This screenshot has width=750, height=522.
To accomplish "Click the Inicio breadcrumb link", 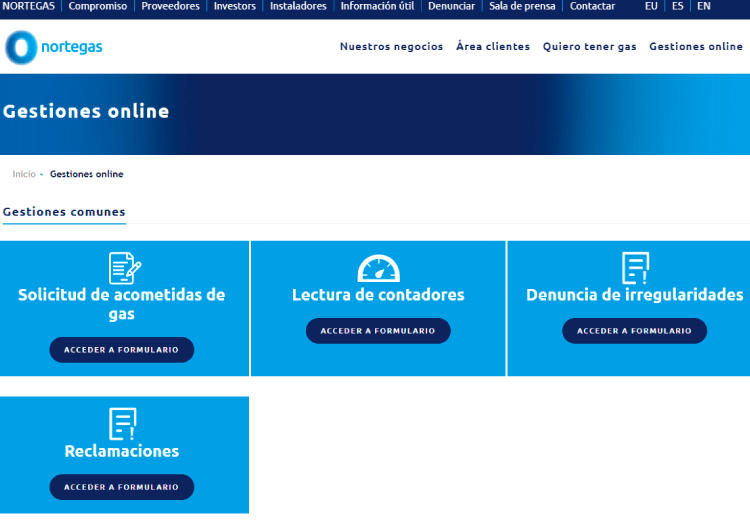I will coord(24,174).
